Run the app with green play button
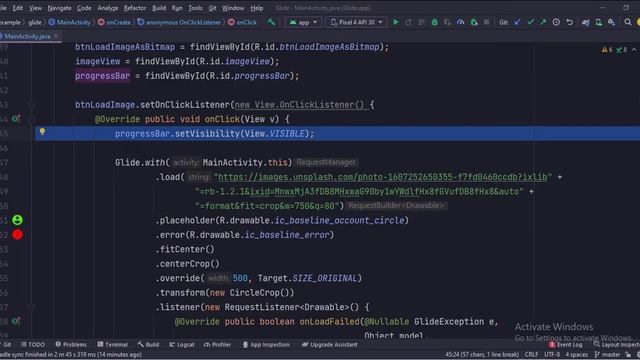The height and width of the screenshot is (360, 640). (x=396, y=22)
